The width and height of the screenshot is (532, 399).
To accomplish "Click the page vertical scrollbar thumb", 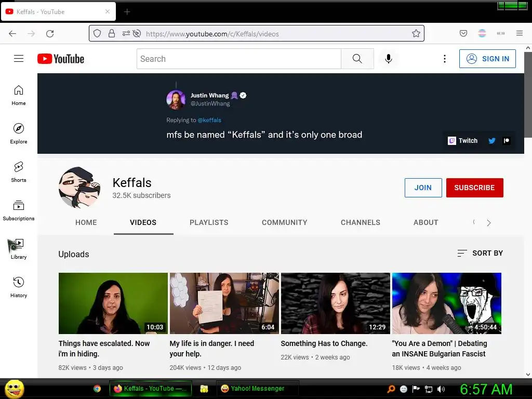I will click(x=528, y=95).
